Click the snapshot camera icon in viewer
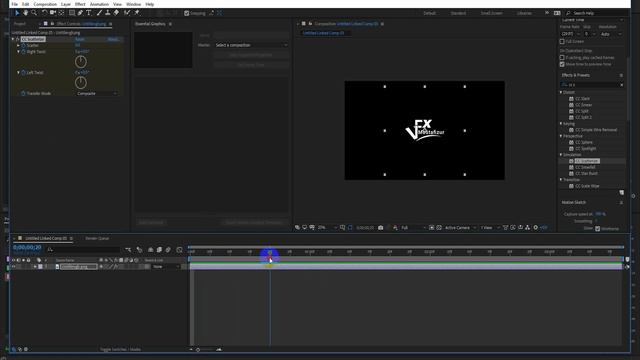The width and height of the screenshot is (640, 360). pyautogui.click(x=380, y=228)
